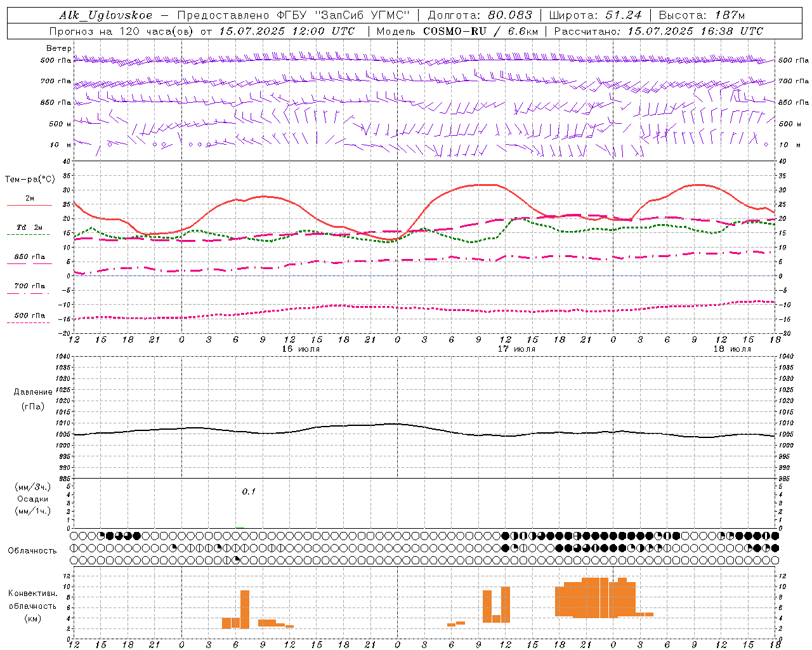Image resolution: width=812 pixels, height=650 pixels.
Task: Click the 18 июля date label
Action: (732, 349)
